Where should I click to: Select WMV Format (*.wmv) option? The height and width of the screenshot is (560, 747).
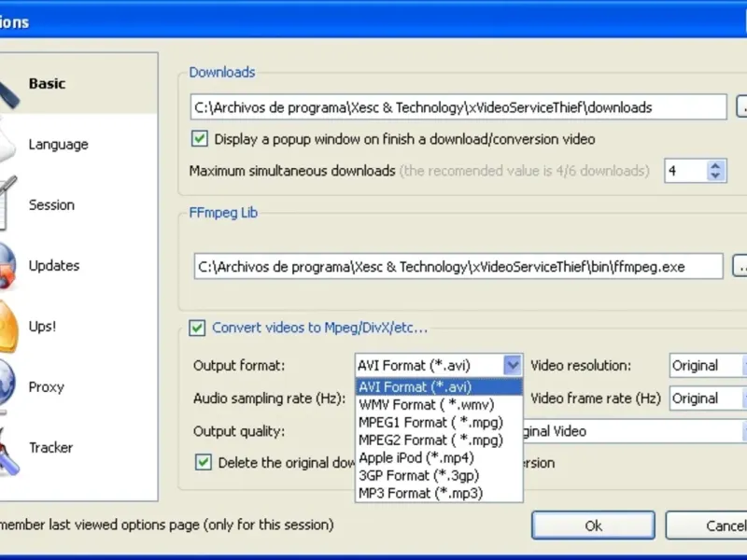439,405
